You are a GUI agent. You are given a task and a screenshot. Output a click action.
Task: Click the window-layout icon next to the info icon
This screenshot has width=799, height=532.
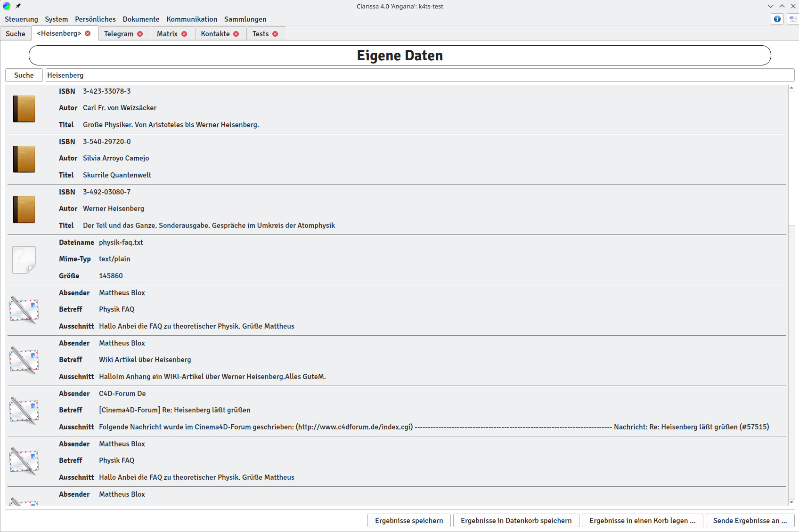793,19
